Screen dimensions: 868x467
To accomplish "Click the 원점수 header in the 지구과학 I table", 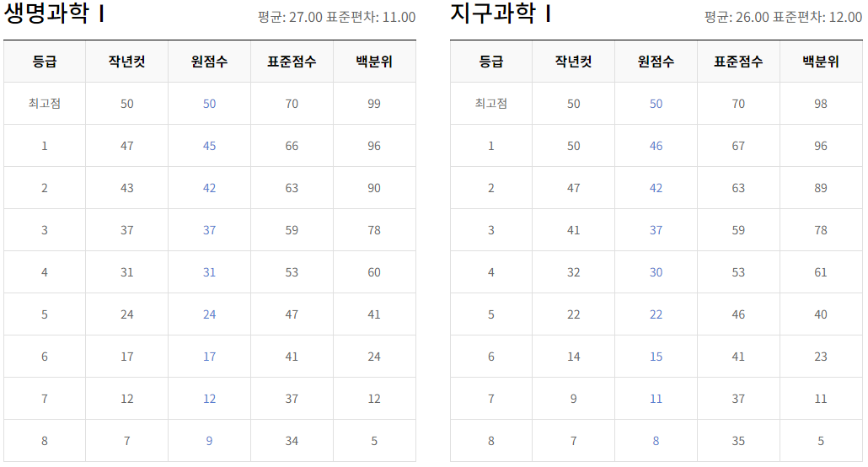I will tap(656, 62).
